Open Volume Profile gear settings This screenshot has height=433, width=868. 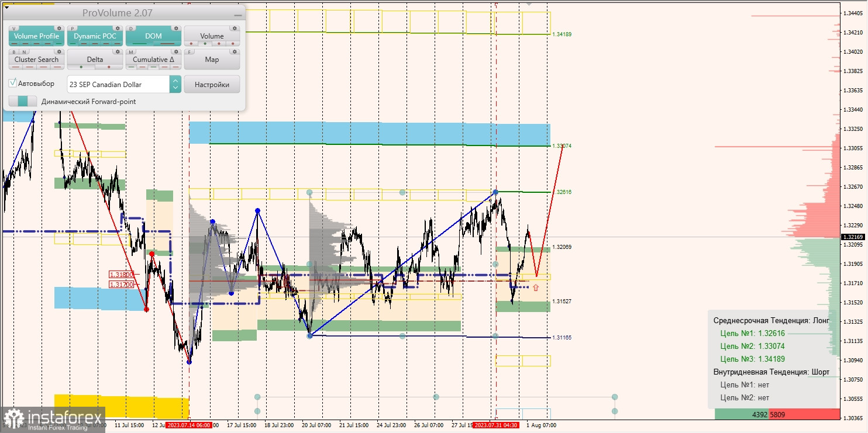pos(59,28)
